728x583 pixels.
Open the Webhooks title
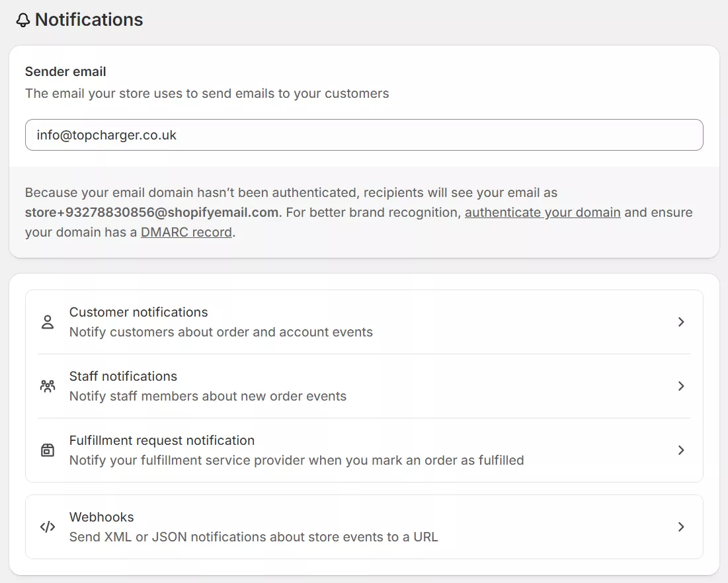(x=101, y=517)
